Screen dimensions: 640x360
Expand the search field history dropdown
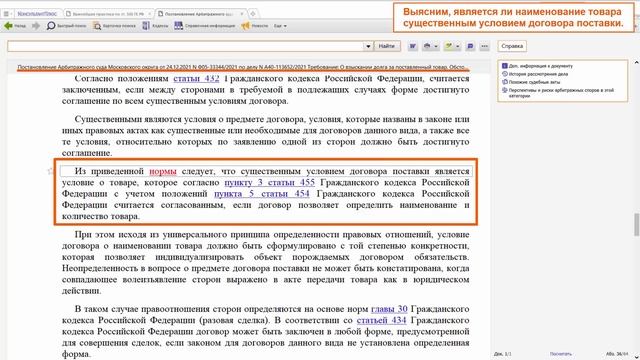coord(368,46)
